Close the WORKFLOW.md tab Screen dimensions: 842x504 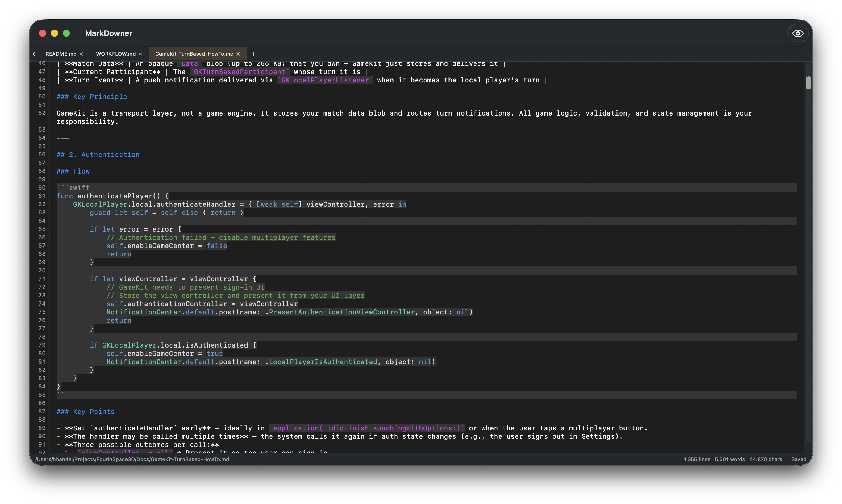pyautogui.click(x=141, y=54)
